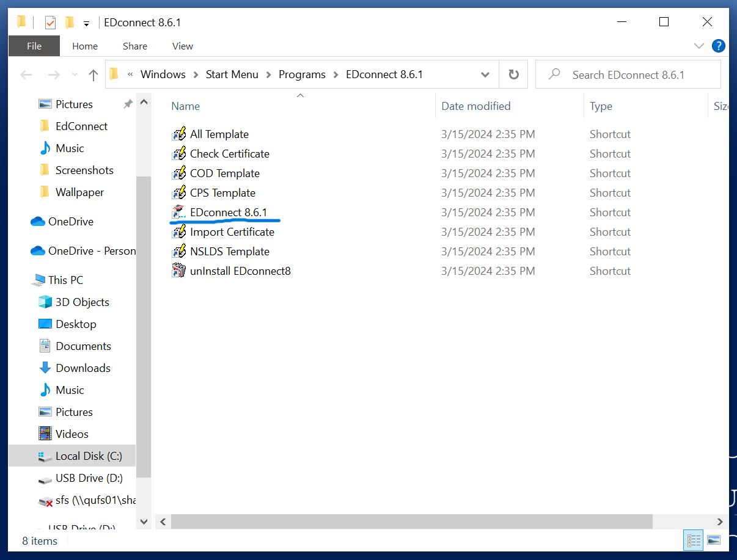Image resolution: width=737 pixels, height=560 pixels.
Task: Go up one folder level arrow
Action: click(x=94, y=75)
